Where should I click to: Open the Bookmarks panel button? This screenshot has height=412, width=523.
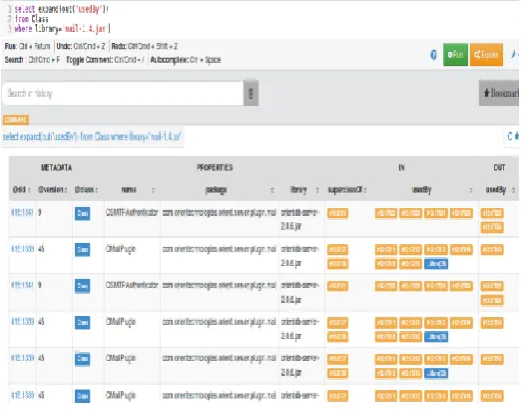[499, 93]
